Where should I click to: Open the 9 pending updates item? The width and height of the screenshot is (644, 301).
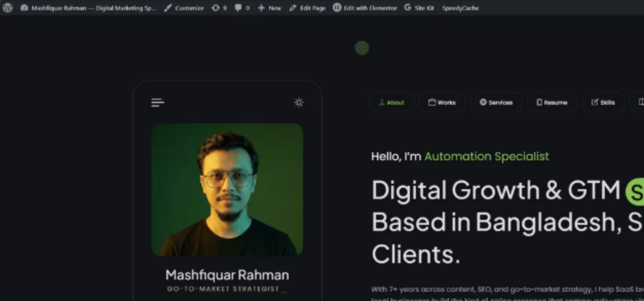pos(219,8)
